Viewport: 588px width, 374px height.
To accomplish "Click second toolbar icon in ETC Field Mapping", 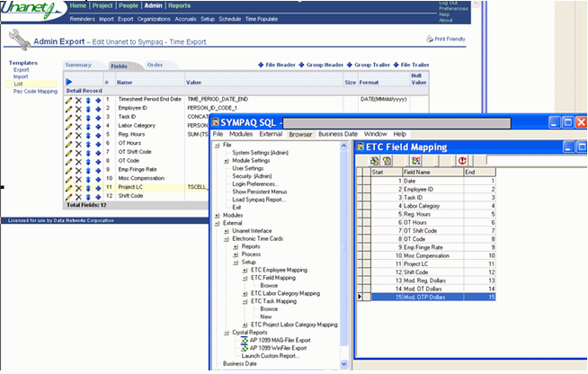I will (387, 161).
